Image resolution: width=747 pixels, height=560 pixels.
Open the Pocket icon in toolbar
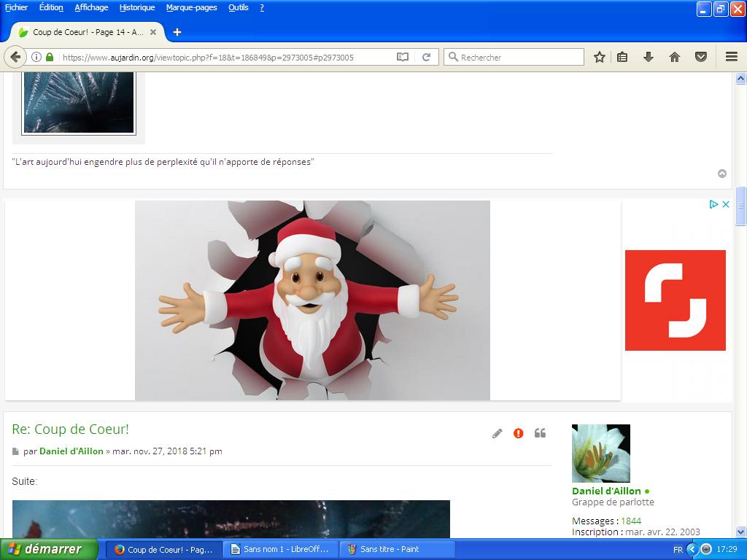(x=700, y=57)
